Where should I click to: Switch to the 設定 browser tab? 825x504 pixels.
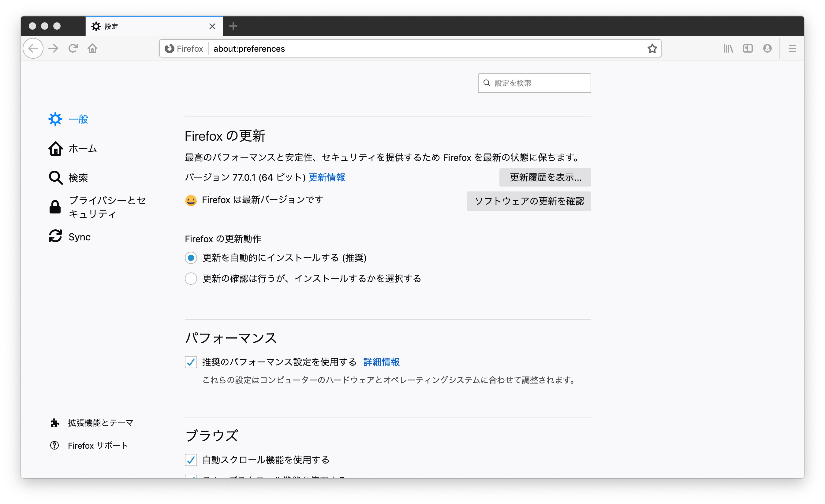154,26
